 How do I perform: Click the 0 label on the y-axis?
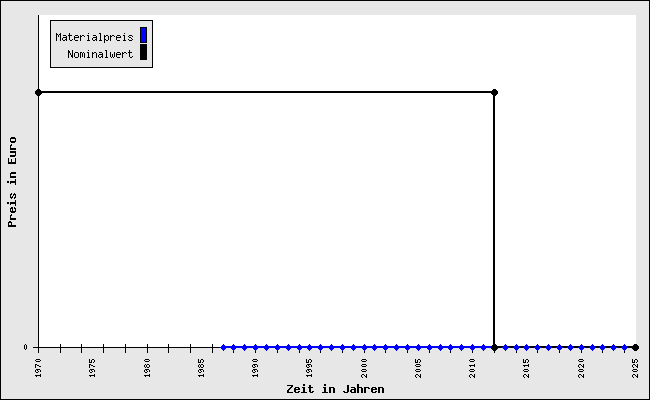click(27, 348)
